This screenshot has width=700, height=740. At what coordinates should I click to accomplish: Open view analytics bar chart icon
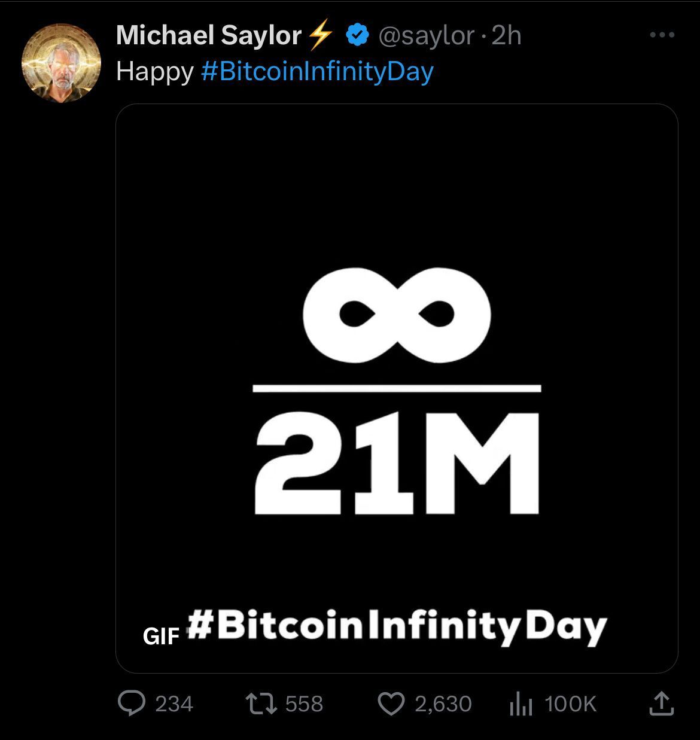[521, 705]
